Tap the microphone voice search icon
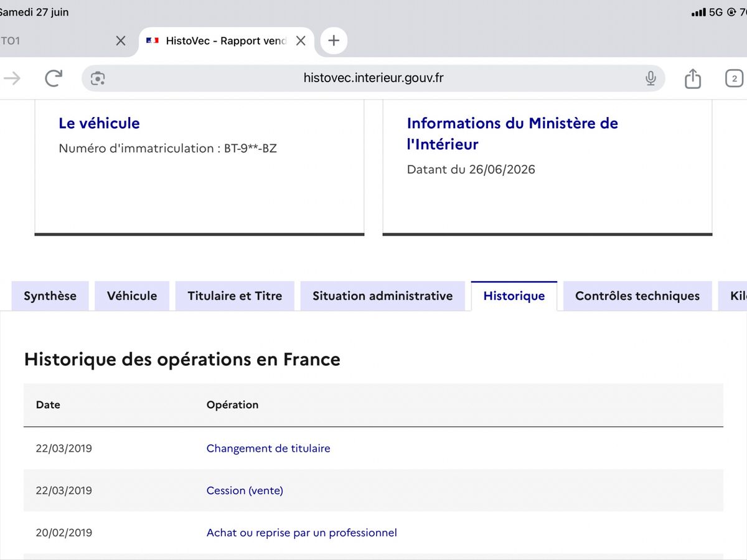The image size is (747, 560). pos(651,78)
